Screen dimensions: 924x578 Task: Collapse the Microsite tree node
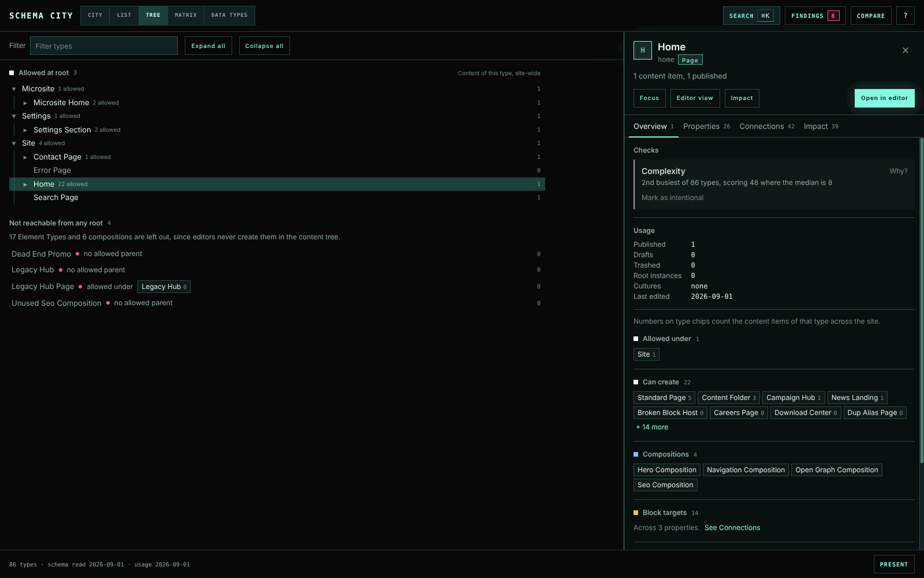point(14,89)
